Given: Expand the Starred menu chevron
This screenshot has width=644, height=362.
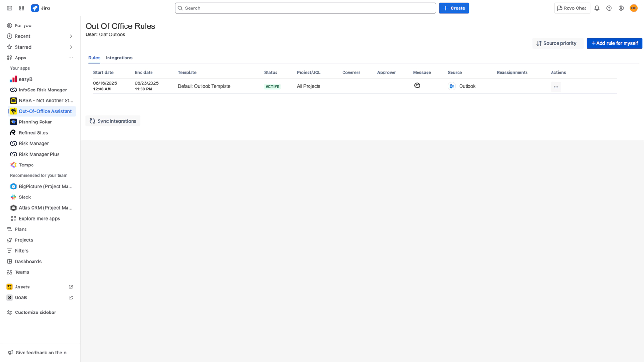Looking at the screenshot, I should [x=71, y=47].
